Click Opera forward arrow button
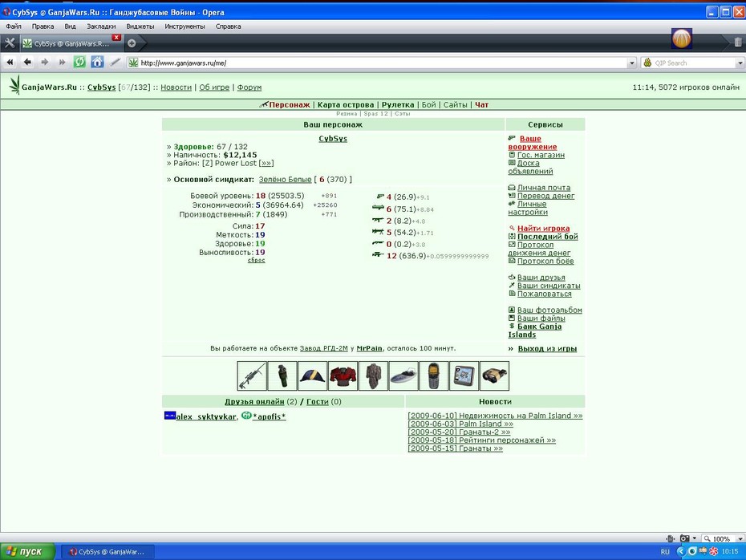Screen dimensions: 746x560 click(x=45, y=62)
